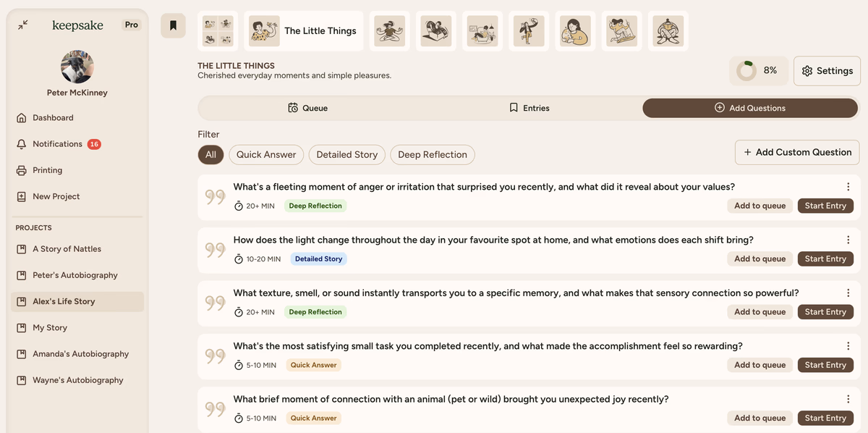Open three-dot menu for the animal question

pyautogui.click(x=848, y=399)
